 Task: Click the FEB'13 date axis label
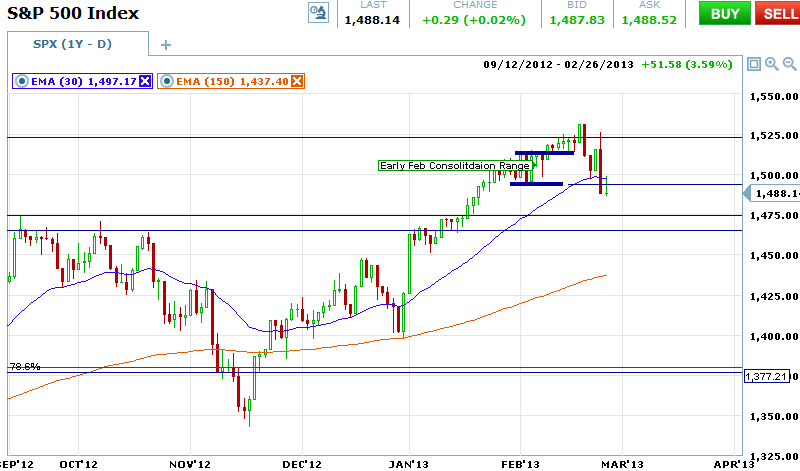[520, 464]
